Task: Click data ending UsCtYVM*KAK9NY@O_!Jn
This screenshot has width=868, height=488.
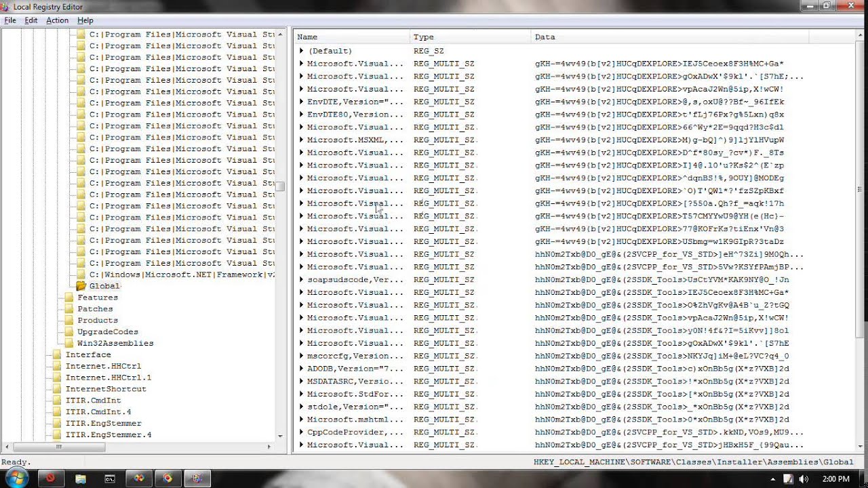Action: tap(662, 279)
